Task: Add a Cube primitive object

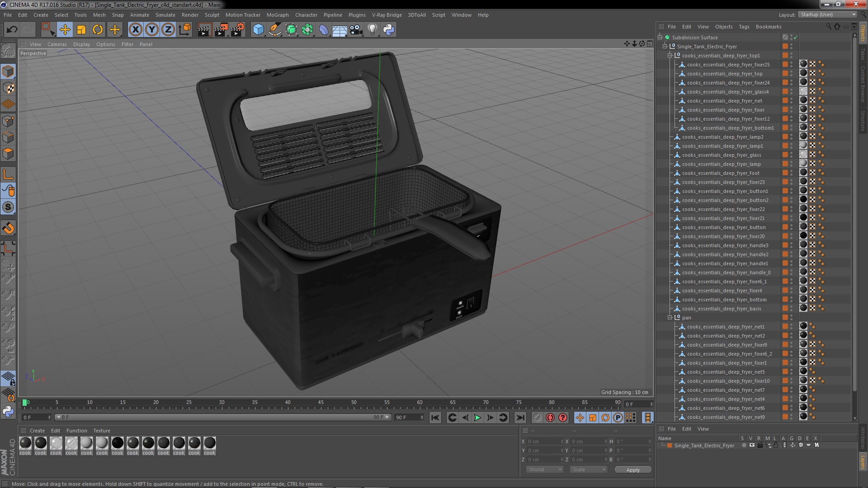Action: pyautogui.click(x=258, y=30)
